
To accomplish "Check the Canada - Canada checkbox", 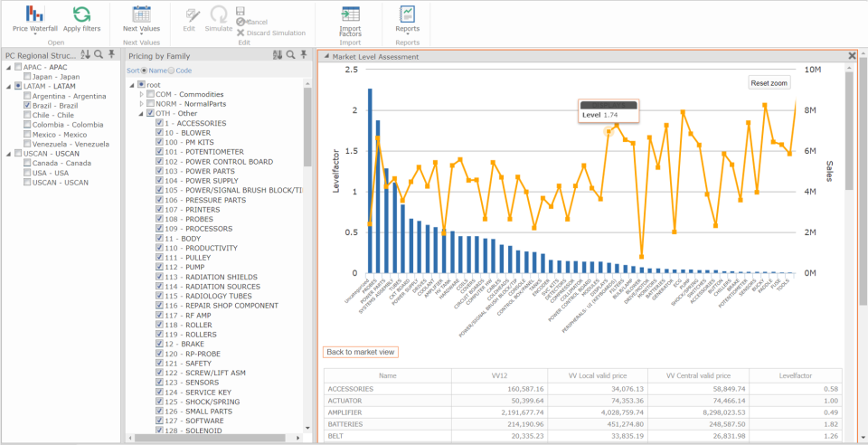I will [27, 163].
